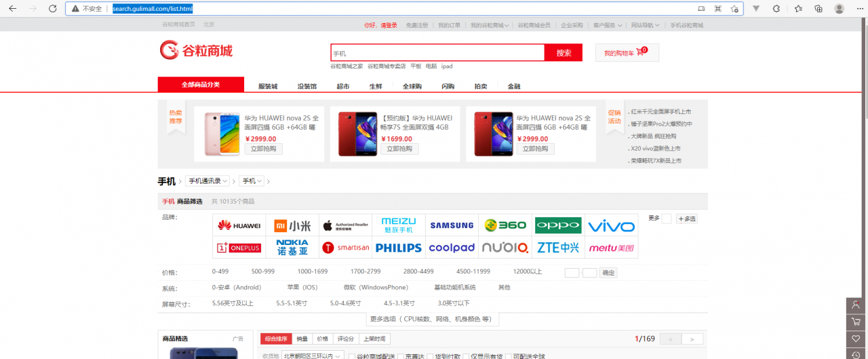Expand 我的谷粒商城 dropdown in top bar
This screenshot has width=868, height=359.
490,25
